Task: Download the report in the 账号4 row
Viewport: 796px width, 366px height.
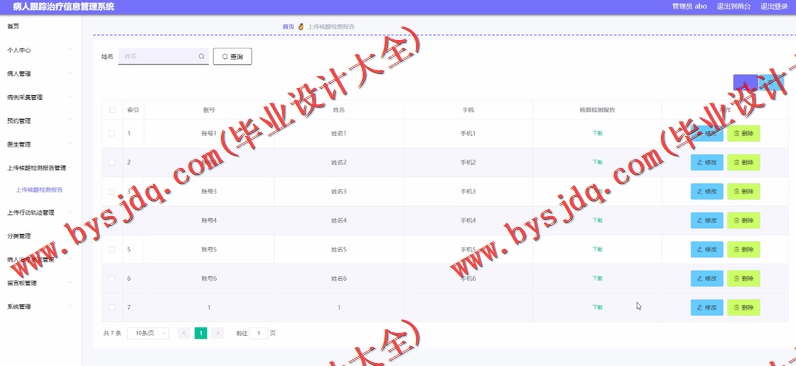Action: pos(597,220)
